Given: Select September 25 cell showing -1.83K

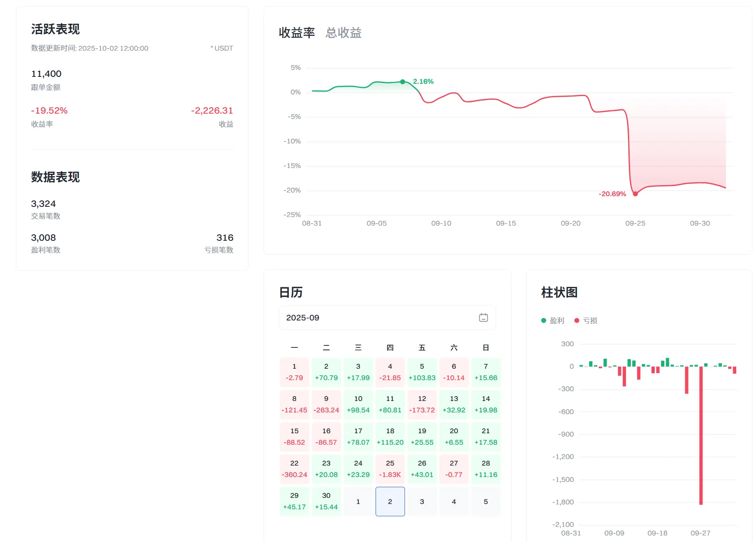Looking at the screenshot, I should coord(390,469).
